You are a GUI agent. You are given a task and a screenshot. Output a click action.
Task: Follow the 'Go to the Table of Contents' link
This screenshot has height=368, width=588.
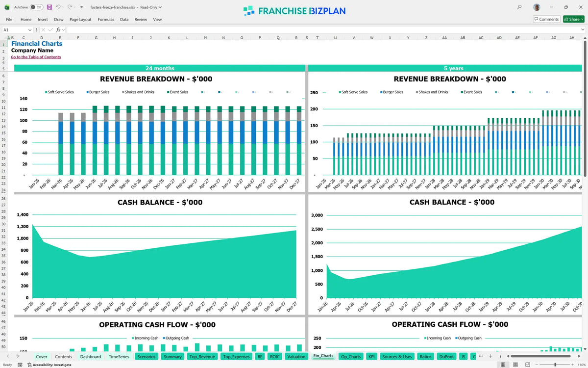click(x=36, y=57)
